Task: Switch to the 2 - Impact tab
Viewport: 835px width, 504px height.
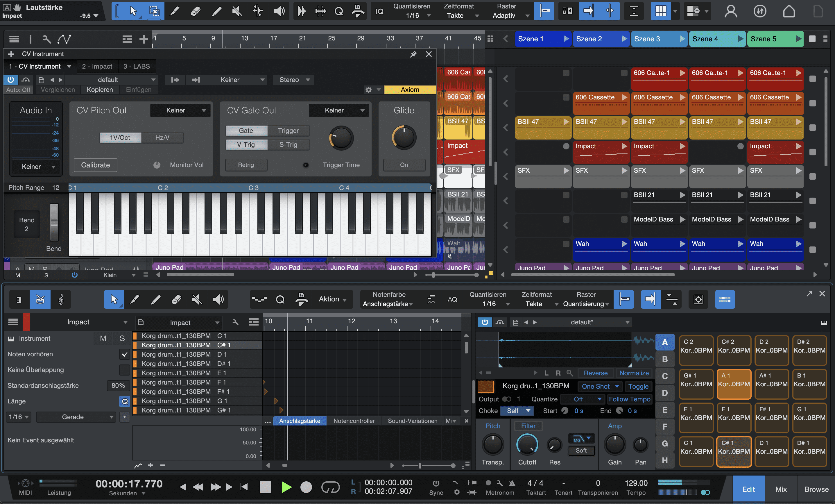Action: pyautogui.click(x=97, y=67)
